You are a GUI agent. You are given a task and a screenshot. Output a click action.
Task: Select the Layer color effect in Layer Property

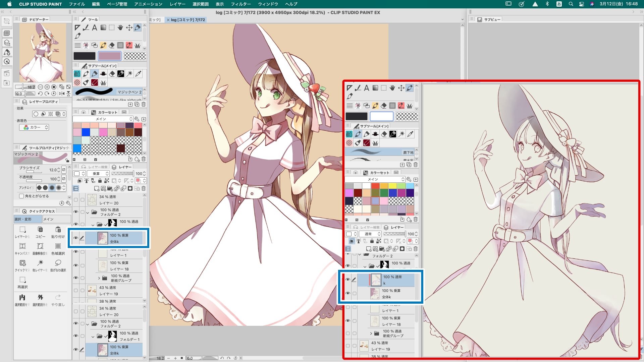tap(58, 114)
